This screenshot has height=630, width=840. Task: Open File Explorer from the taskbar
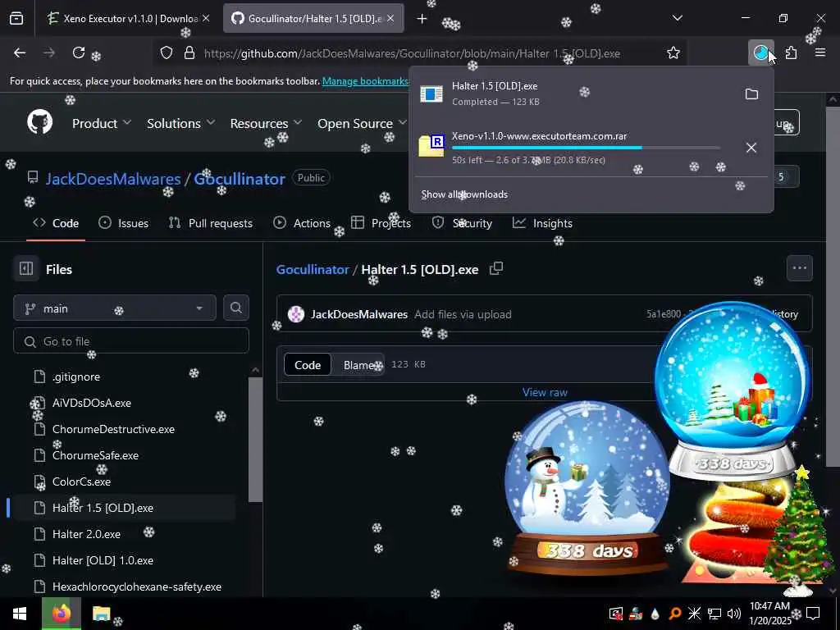(x=101, y=614)
